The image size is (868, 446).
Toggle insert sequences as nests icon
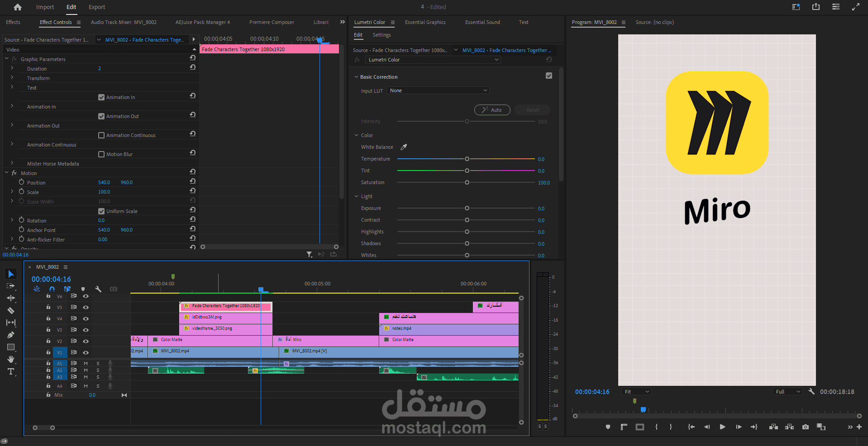coord(37,289)
